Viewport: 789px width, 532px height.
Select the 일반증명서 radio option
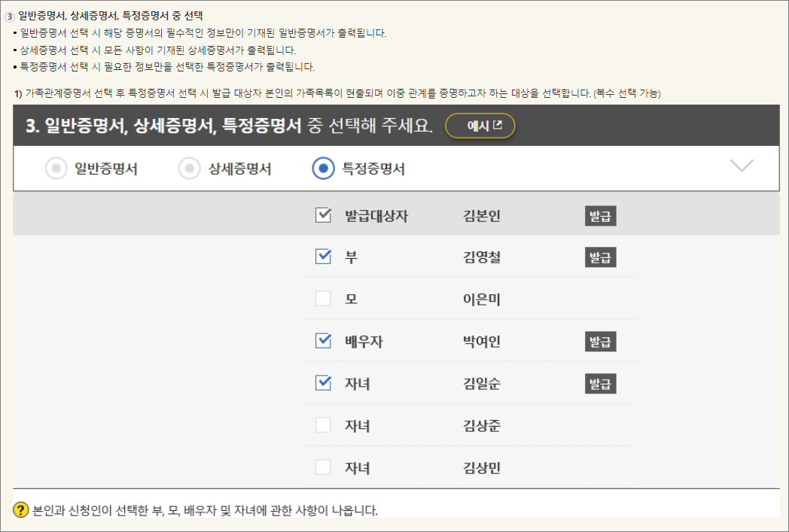click(57, 169)
